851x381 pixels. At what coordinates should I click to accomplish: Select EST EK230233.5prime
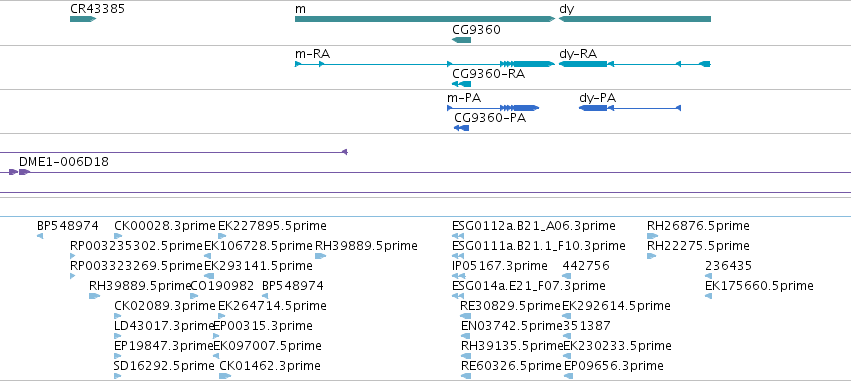618,346
